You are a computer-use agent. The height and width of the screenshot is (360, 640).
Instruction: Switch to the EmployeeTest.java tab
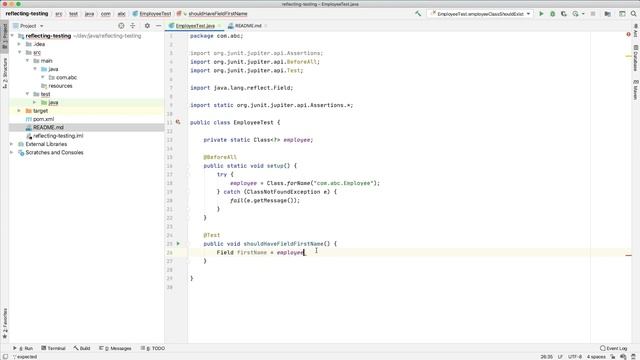coord(195,26)
